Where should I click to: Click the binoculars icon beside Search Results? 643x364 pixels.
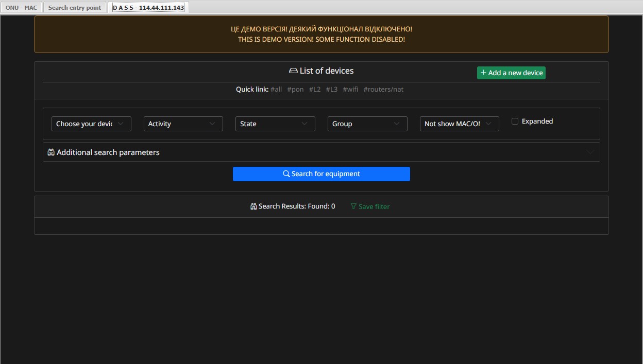coord(253,206)
